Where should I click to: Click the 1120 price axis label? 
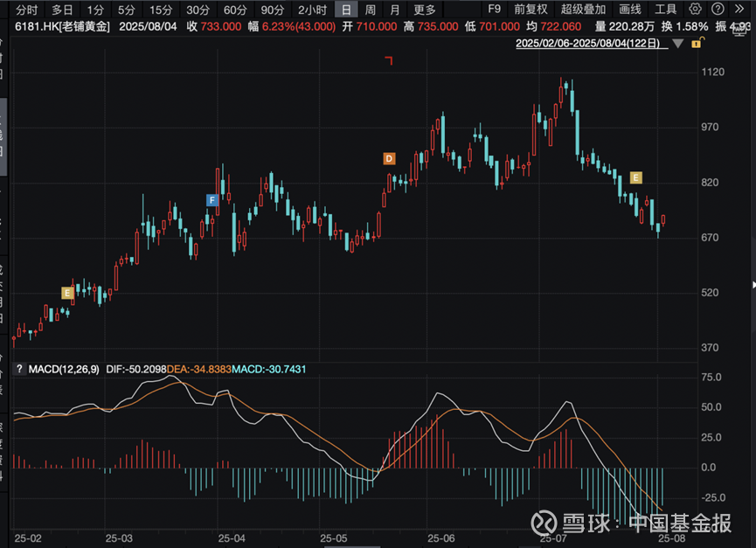(x=713, y=72)
